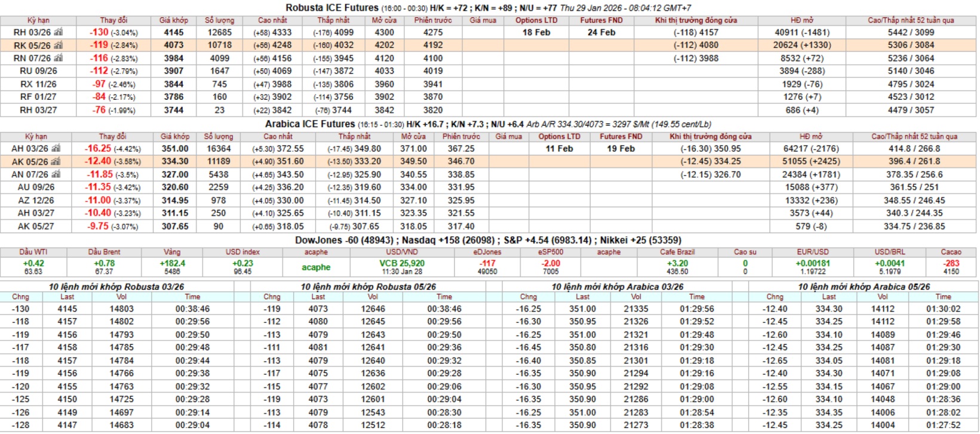Click the Dầu WTI market header
Screen dimensions: 980x434
pos(33,252)
